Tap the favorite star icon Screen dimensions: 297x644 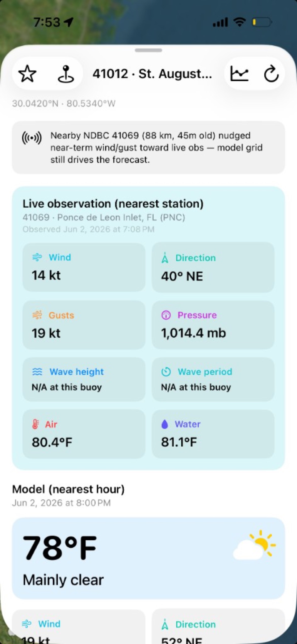click(27, 74)
